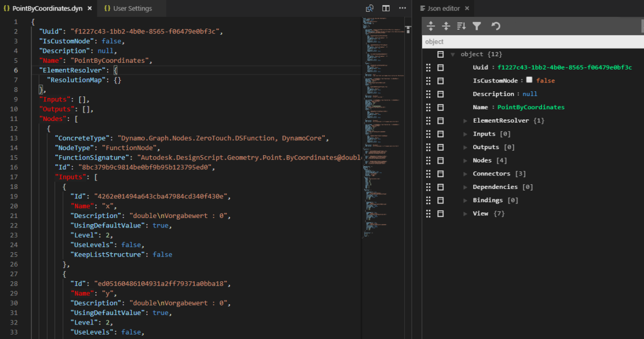Image resolution: width=644 pixels, height=339 pixels.
Task: Close the Json editor tab
Action: pos(467,8)
